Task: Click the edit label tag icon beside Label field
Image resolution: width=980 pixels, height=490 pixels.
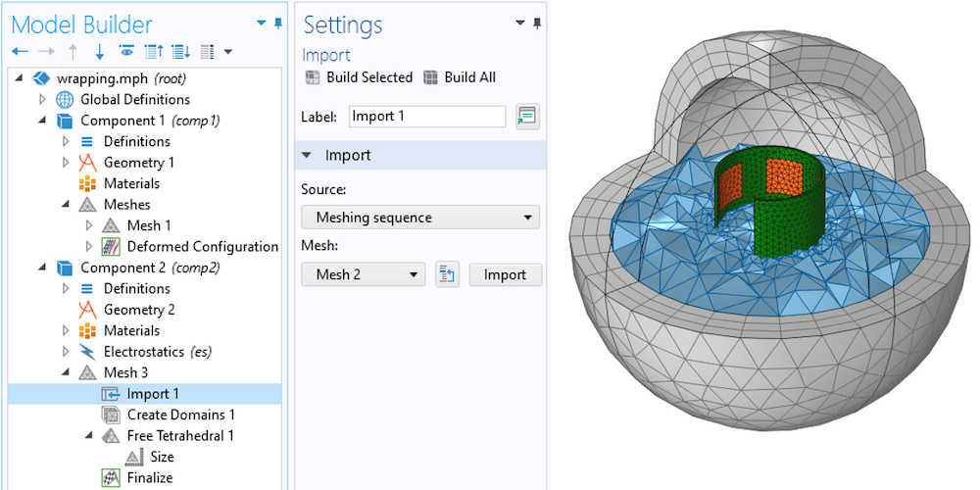Action: pos(527,117)
